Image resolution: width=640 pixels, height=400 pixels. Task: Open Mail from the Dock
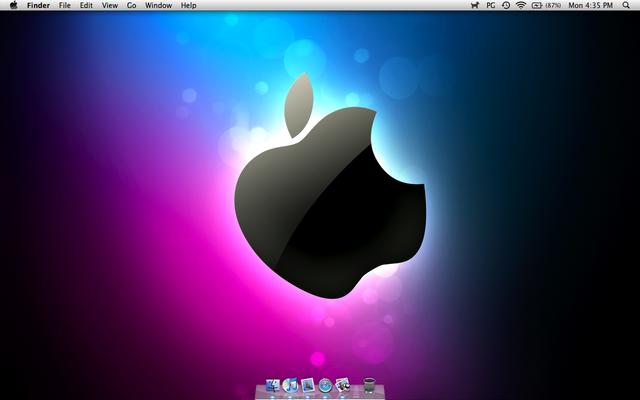(308, 385)
